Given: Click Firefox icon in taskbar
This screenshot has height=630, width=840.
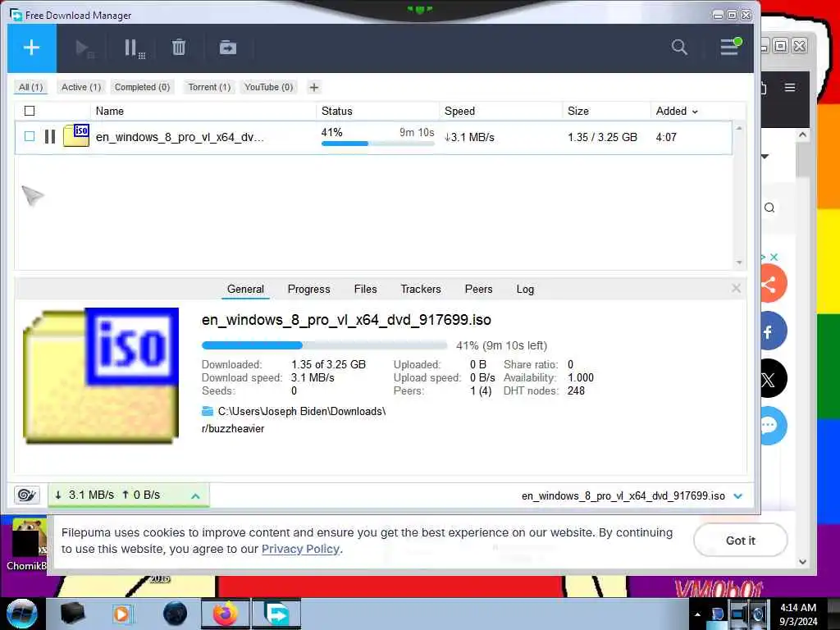Looking at the screenshot, I should pos(226,614).
